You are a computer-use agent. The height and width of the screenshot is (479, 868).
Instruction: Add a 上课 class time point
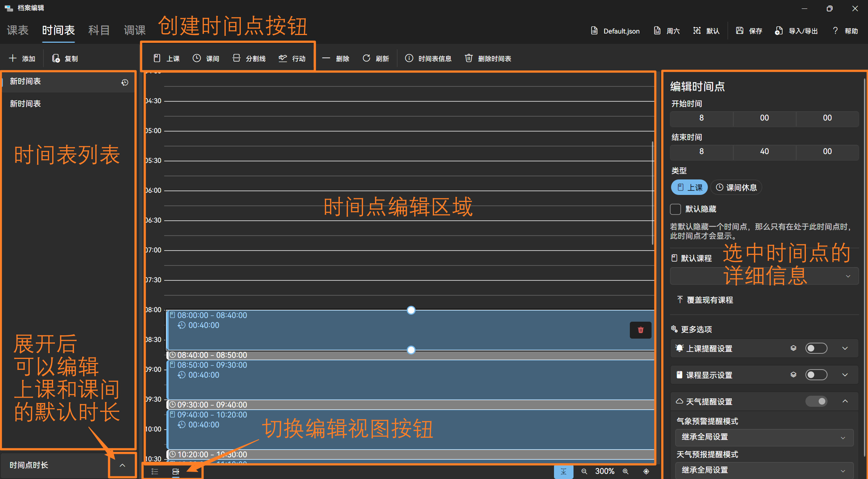[x=167, y=58]
